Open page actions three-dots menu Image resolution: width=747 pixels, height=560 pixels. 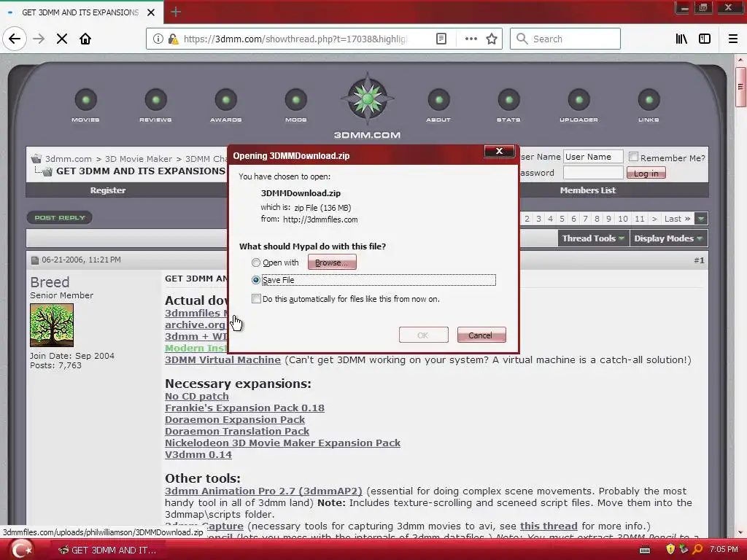click(471, 39)
